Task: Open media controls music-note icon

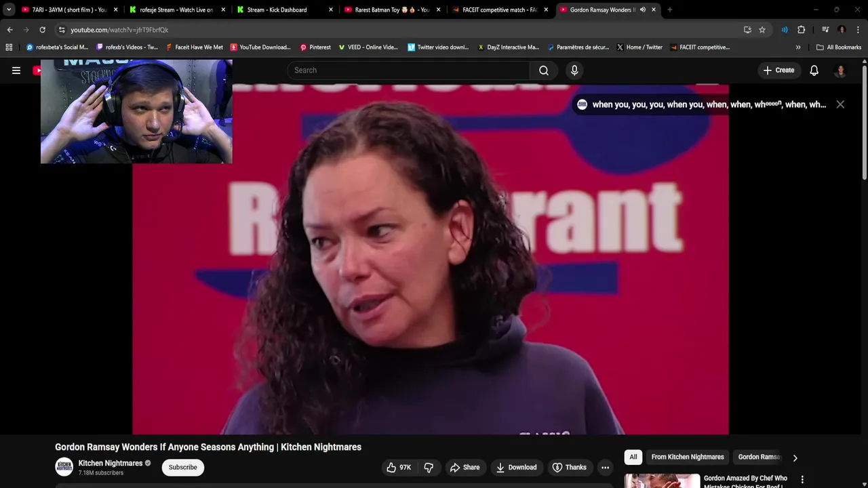Action: [x=825, y=30]
